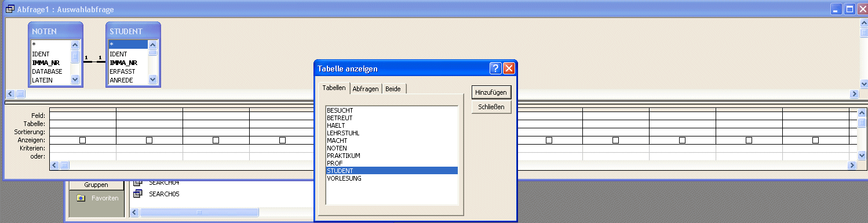This screenshot has height=223, width=868.
Task: Click table pane horizontal scroll right arrow
Action: tap(854, 93)
